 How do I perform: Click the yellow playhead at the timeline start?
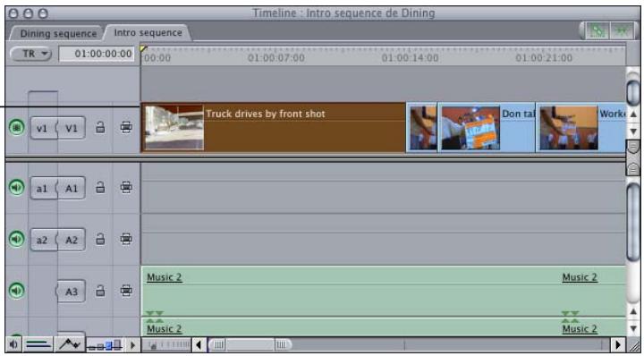(x=143, y=48)
